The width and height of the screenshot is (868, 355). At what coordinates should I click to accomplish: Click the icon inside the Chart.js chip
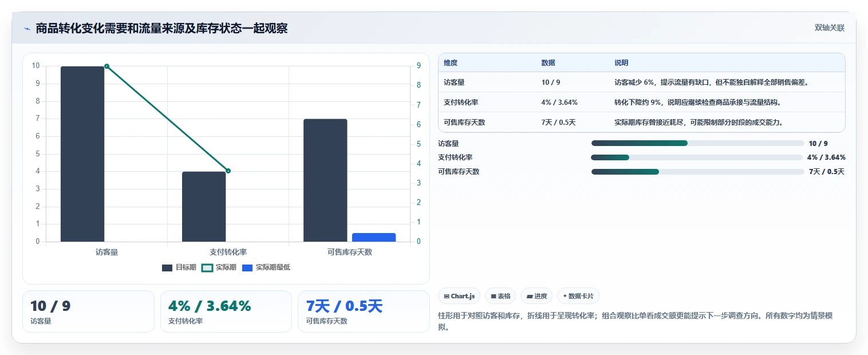click(447, 297)
